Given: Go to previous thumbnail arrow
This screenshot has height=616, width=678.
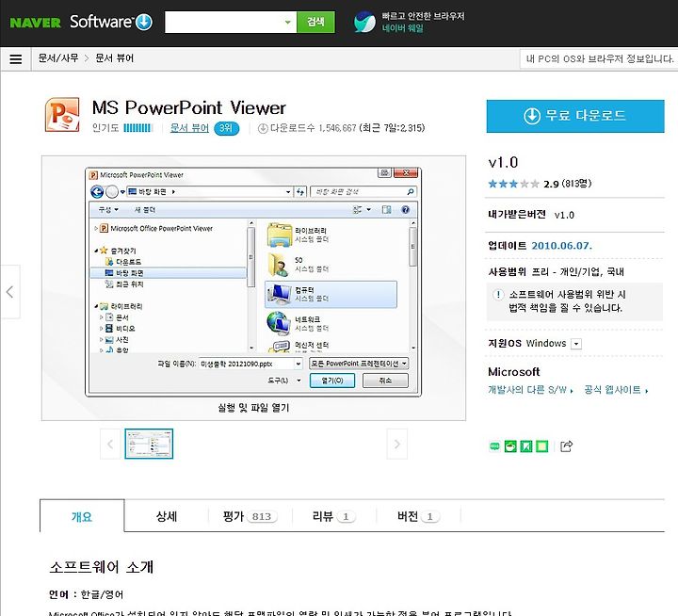Looking at the screenshot, I should (110, 444).
